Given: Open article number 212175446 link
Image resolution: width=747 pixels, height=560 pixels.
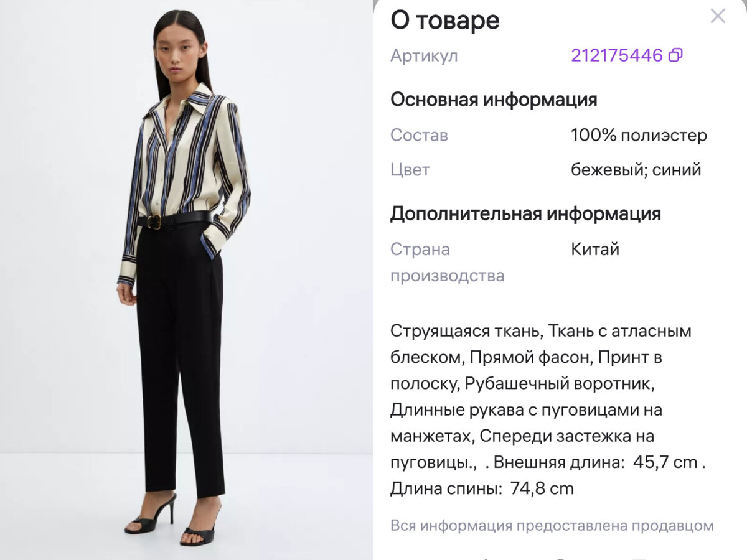Looking at the screenshot, I should pos(617,55).
